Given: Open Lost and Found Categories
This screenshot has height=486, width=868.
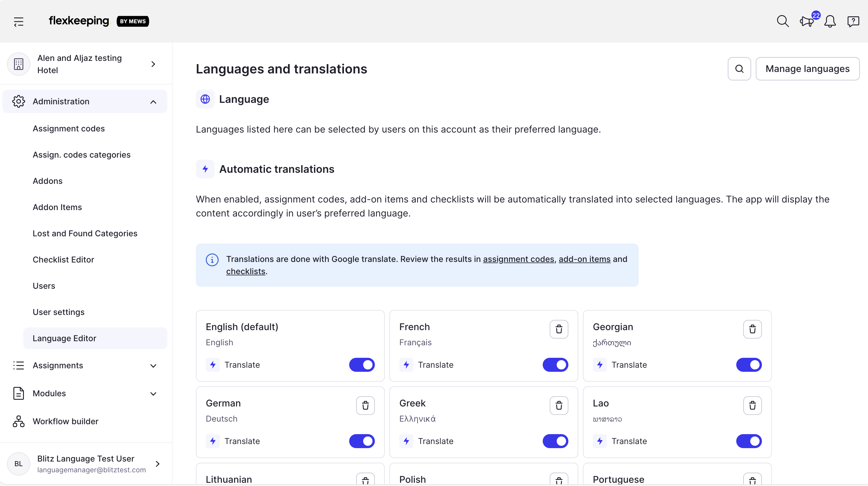Looking at the screenshot, I should click(85, 233).
